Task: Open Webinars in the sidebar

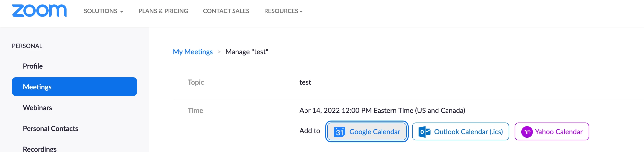Action: [37, 108]
